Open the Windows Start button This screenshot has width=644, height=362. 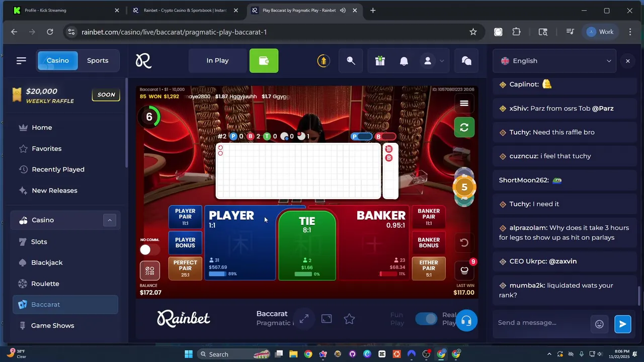(x=189, y=354)
